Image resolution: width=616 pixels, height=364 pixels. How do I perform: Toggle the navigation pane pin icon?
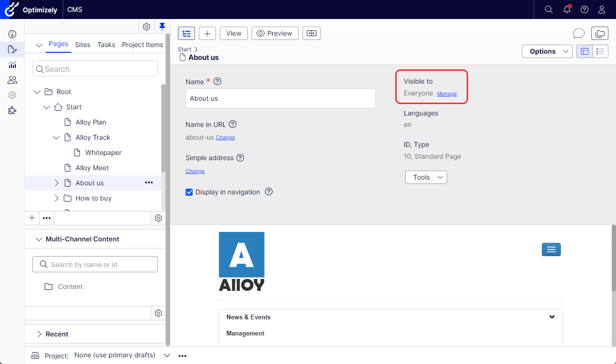click(x=162, y=26)
